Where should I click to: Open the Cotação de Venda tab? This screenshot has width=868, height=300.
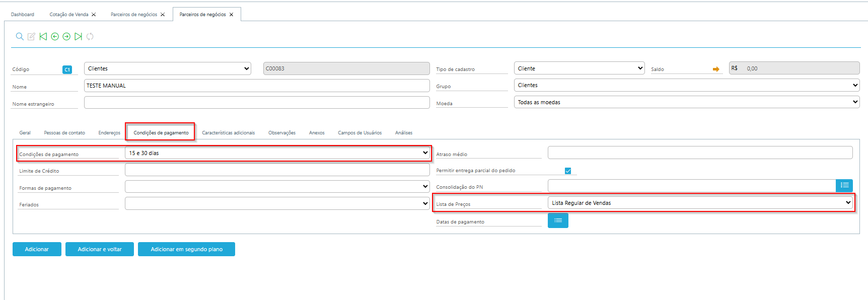pyautogui.click(x=68, y=15)
